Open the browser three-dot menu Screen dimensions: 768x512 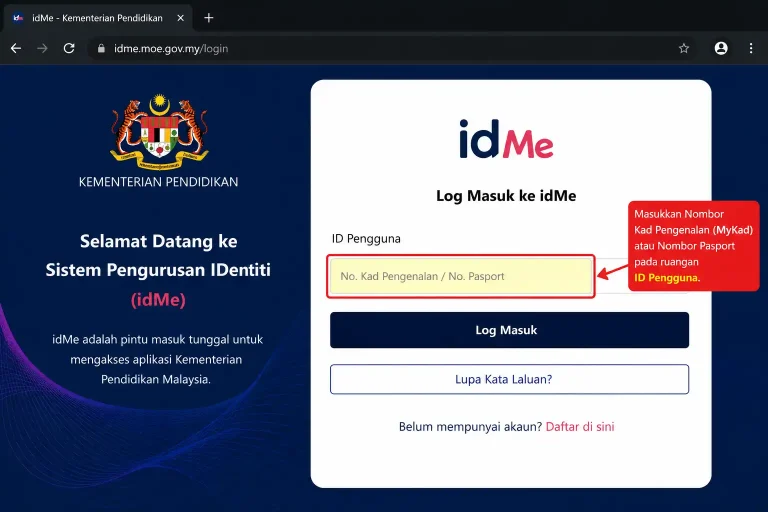751,48
